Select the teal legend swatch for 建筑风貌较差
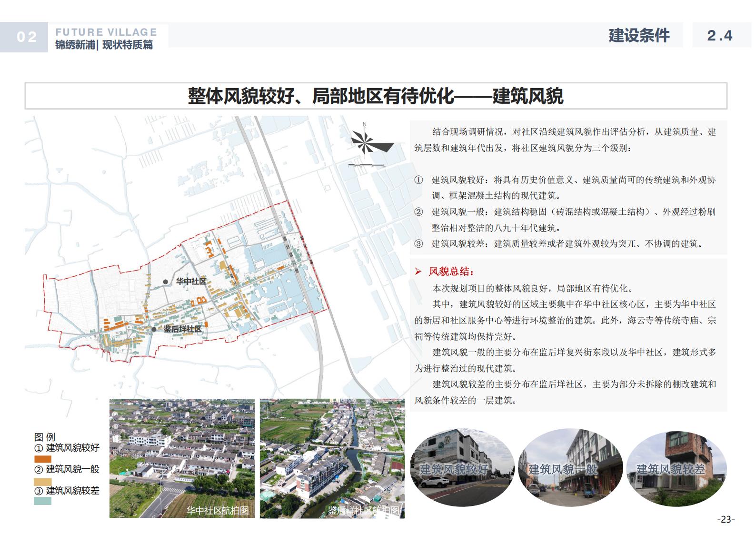 tap(43, 501)
